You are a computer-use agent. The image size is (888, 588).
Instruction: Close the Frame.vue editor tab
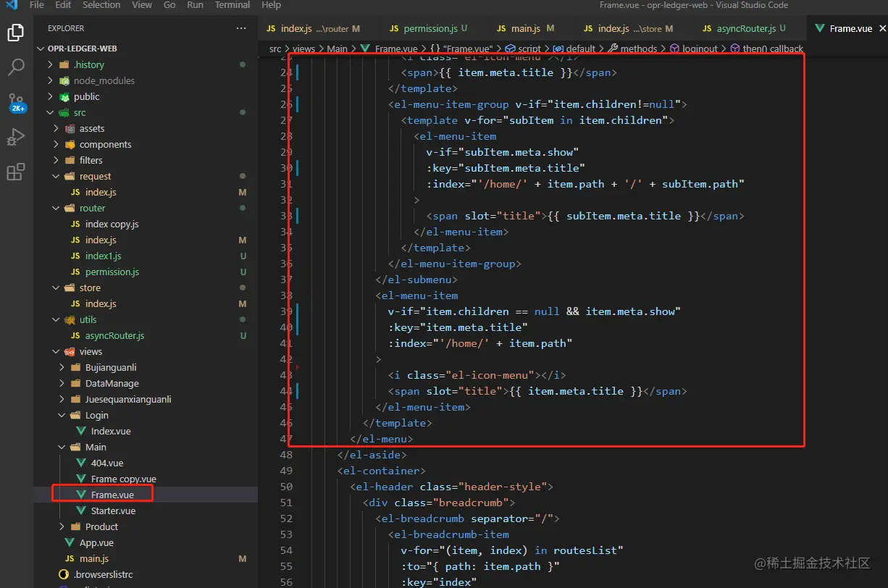click(882, 28)
